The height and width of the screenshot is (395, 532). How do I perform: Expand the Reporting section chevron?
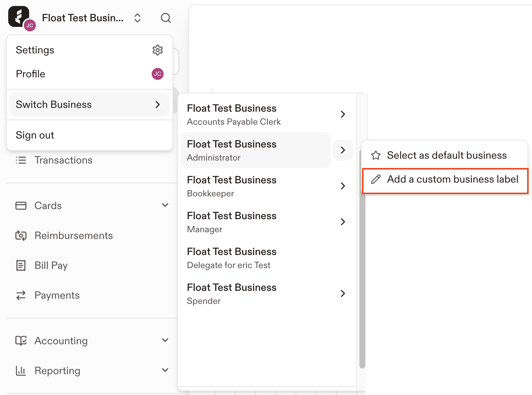(165, 370)
